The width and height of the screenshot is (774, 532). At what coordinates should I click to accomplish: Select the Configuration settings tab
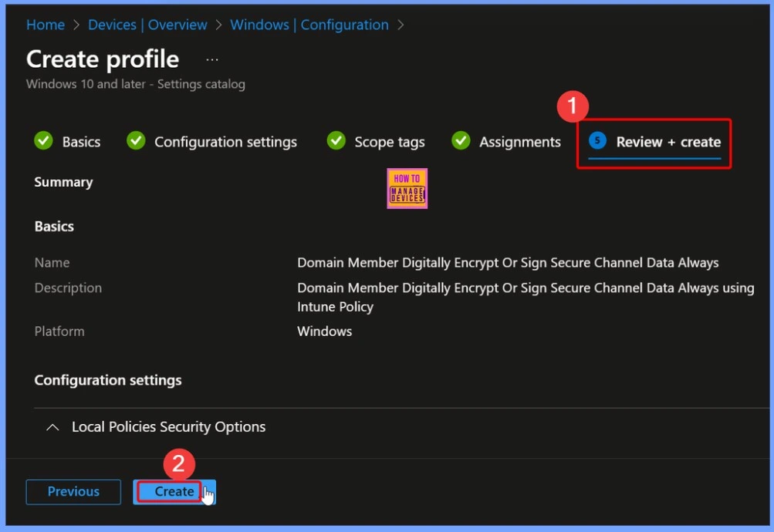coord(225,141)
